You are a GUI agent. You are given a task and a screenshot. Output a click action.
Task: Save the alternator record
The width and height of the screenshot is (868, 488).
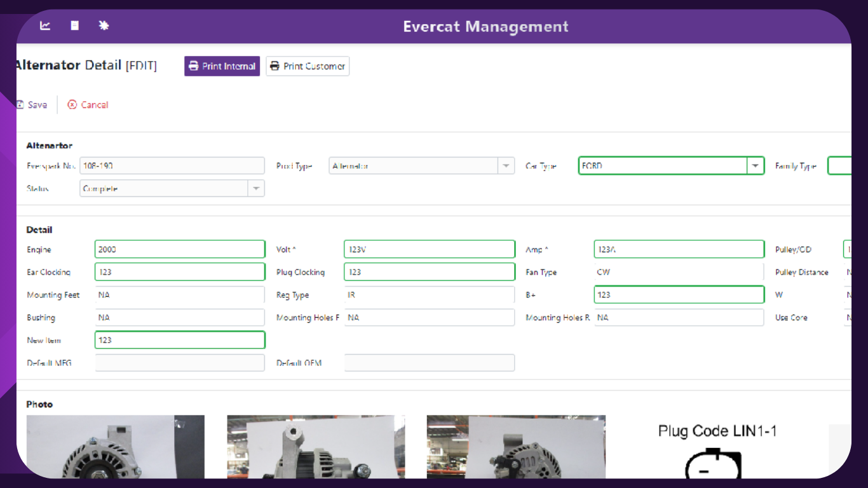pos(32,105)
